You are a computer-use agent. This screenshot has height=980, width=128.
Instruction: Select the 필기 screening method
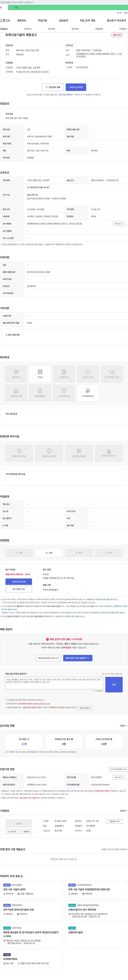pyautogui.click(x=79, y=553)
